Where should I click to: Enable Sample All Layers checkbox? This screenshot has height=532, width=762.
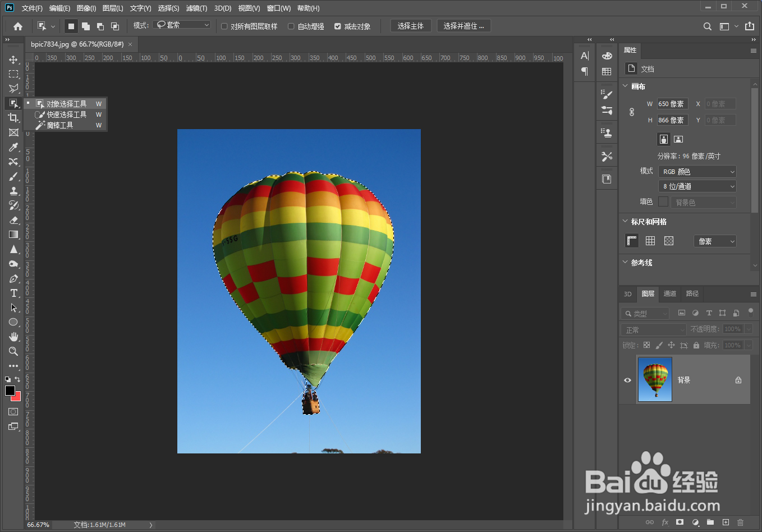pos(224,26)
